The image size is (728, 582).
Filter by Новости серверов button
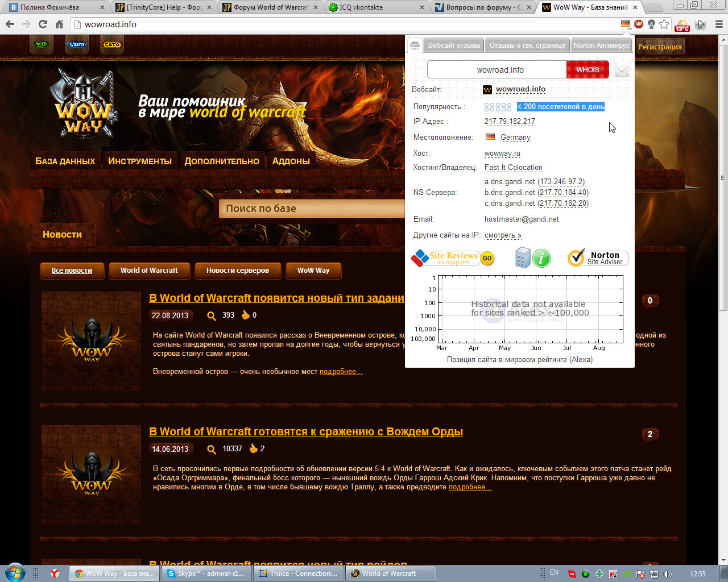click(237, 271)
